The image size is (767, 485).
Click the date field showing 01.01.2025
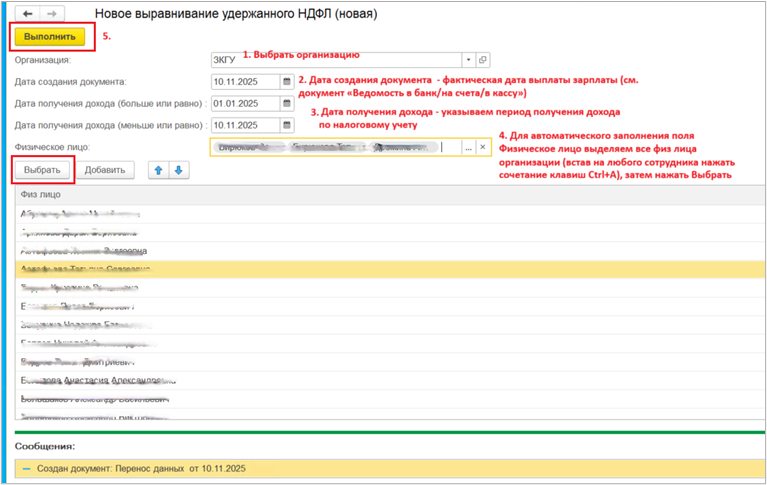pyautogui.click(x=245, y=104)
